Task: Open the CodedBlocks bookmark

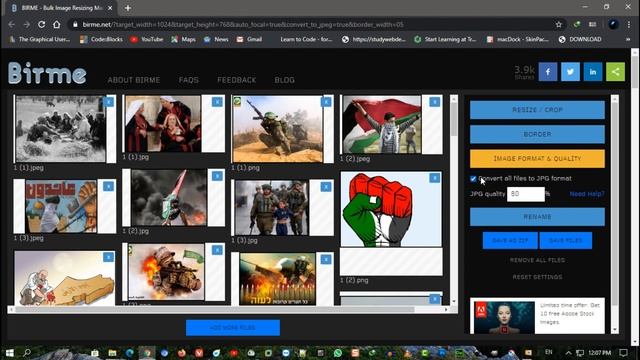Action: tap(101, 39)
